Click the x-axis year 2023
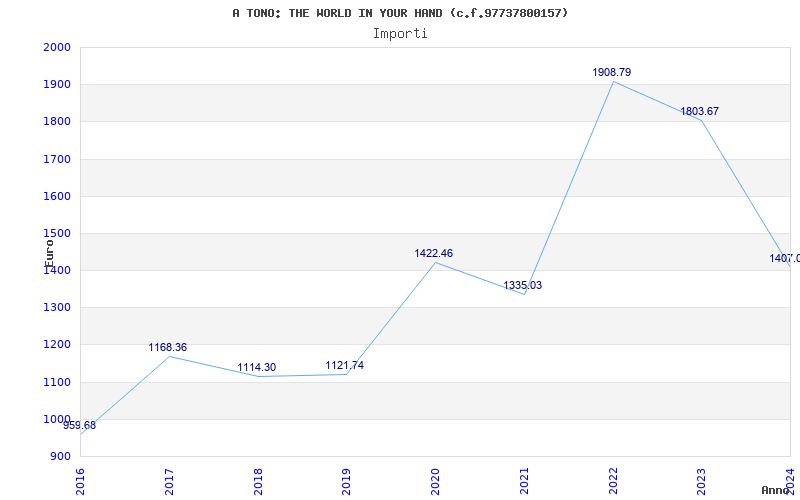The image size is (800, 500). [x=702, y=481]
